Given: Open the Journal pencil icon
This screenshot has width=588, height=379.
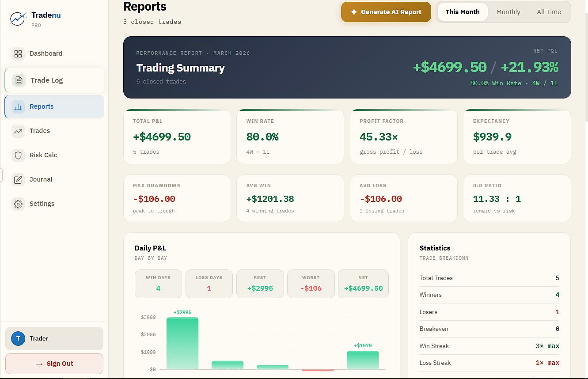Looking at the screenshot, I should 18,179.
